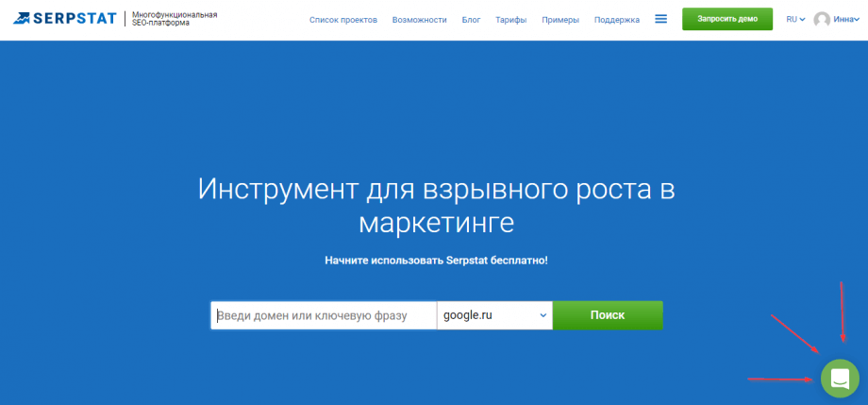Viewport: 868px width, 405px height.
Task: Open the hamburger menu icon
Action: pyautogui.click(x=660, y=19)
